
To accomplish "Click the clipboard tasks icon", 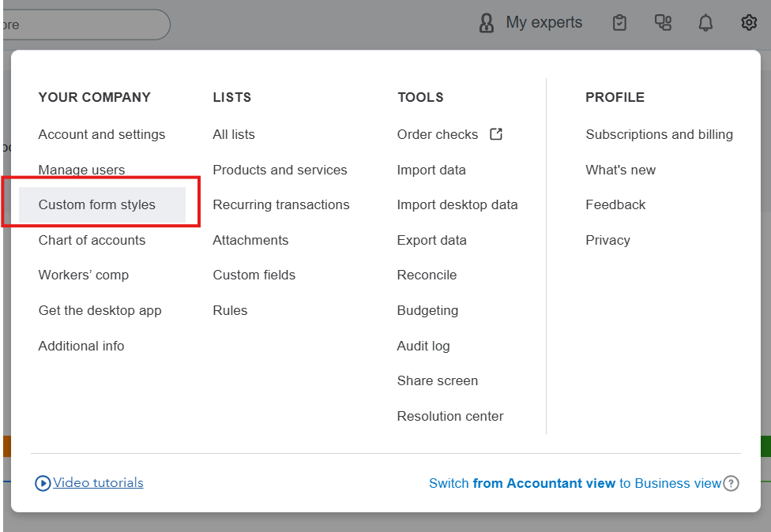I will tap(619, 23).
